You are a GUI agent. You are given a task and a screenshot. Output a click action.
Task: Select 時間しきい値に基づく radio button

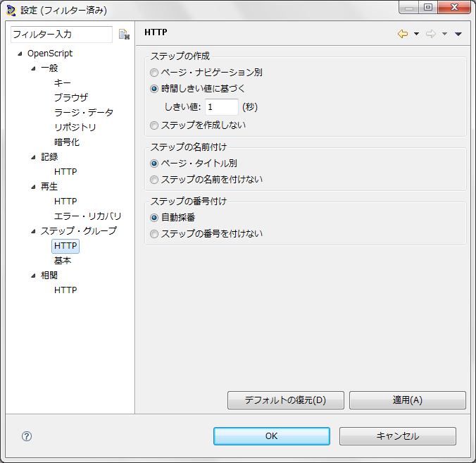(154, 89)
